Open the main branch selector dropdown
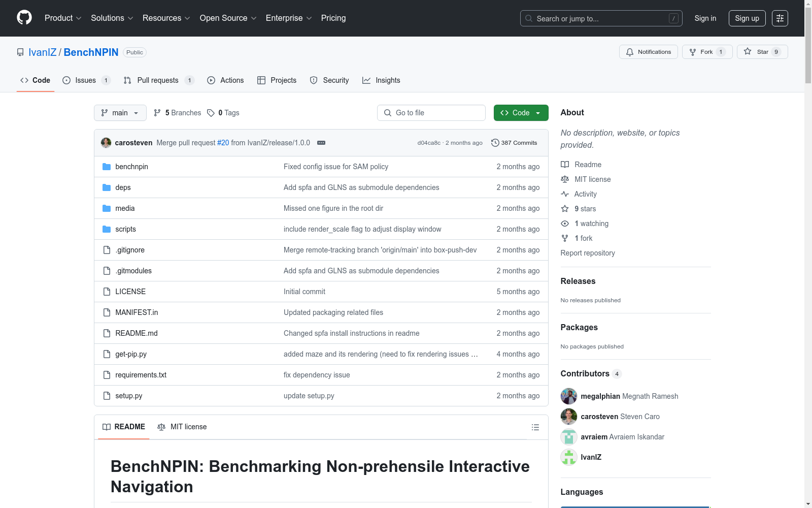 (x=120, y=113)
